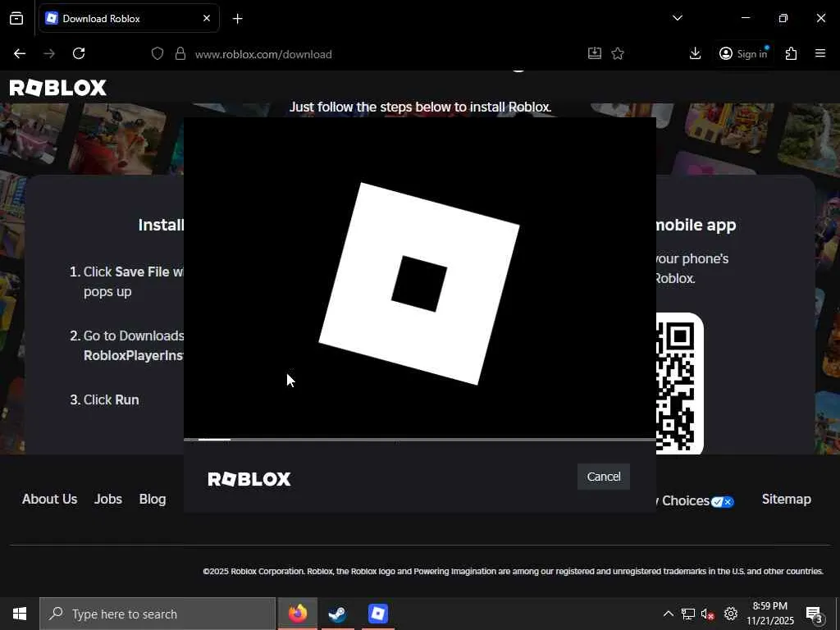Open Firefox application menu
This screenshot has height=630, width=840.
click(820, 53)
